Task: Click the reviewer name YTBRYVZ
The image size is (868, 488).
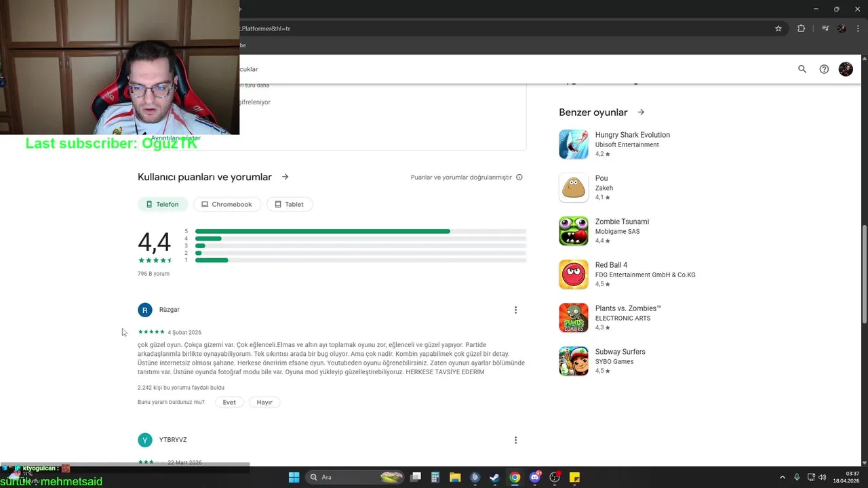Action: click(173, 440)
